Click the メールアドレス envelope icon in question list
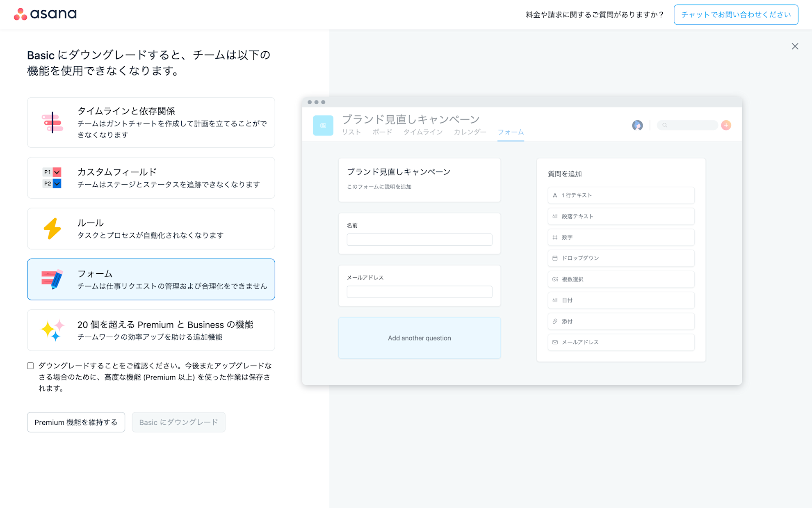The image size is (812, 508). point(555,342)
